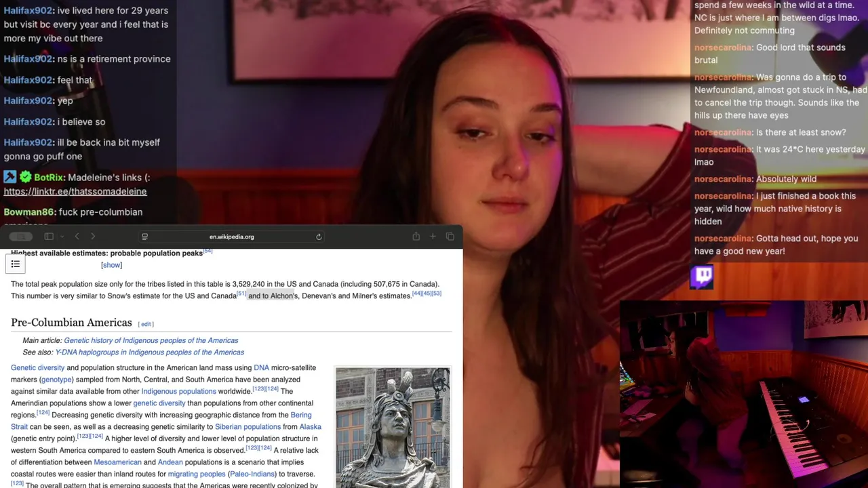Follow the Bering Strait link

300,415
